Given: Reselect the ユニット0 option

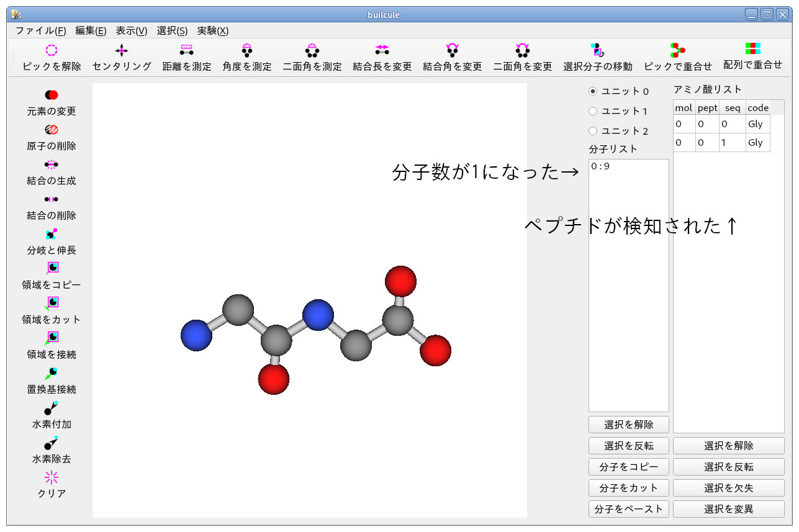Looking at the screenshot, I should (594, 91).
